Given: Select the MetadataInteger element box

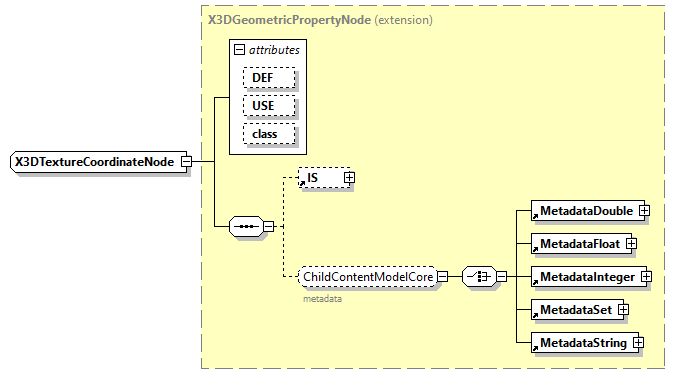Looking at the screenshot, I should pos(589,277).
